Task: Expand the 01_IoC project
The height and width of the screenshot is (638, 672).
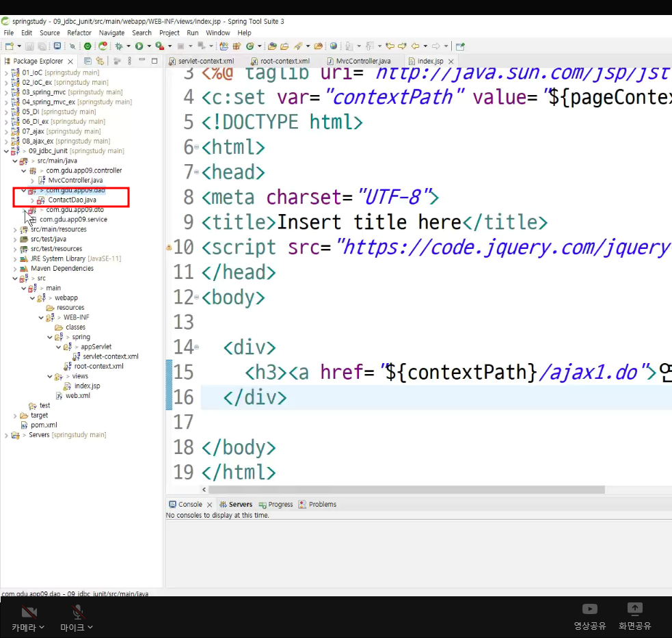Action: (6, 73)
